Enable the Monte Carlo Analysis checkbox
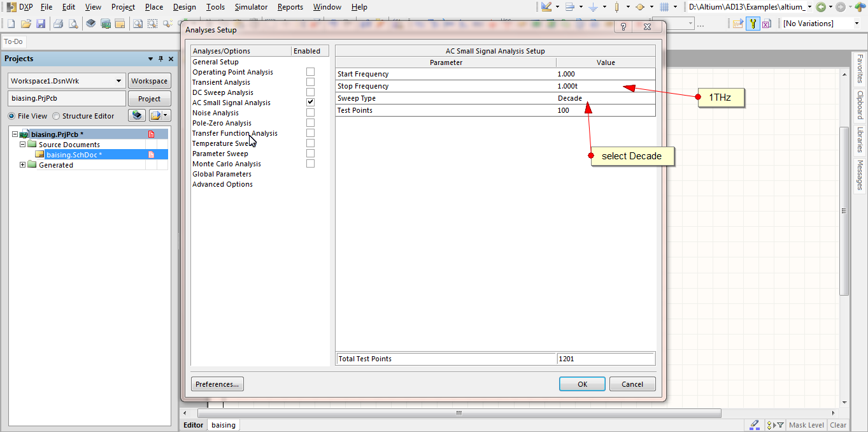This screenshot has height=432, width=868. pyautogui.click(x=310, y=164)
